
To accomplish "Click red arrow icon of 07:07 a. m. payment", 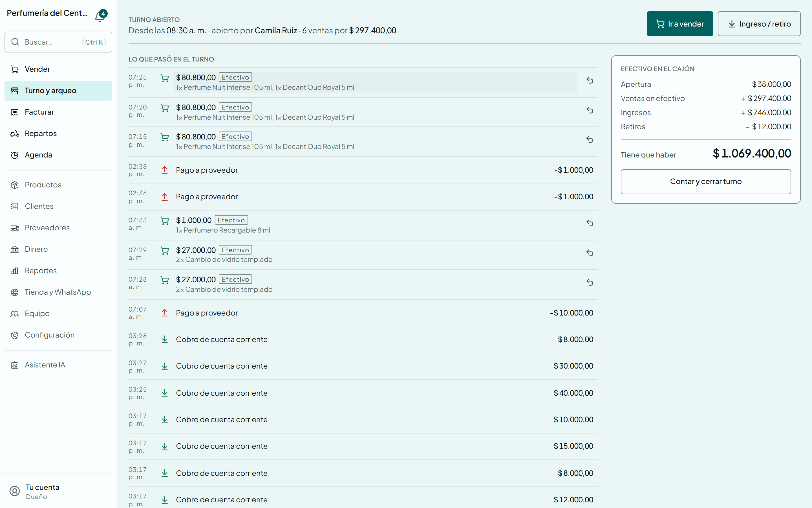I will [x=165, y=313].
